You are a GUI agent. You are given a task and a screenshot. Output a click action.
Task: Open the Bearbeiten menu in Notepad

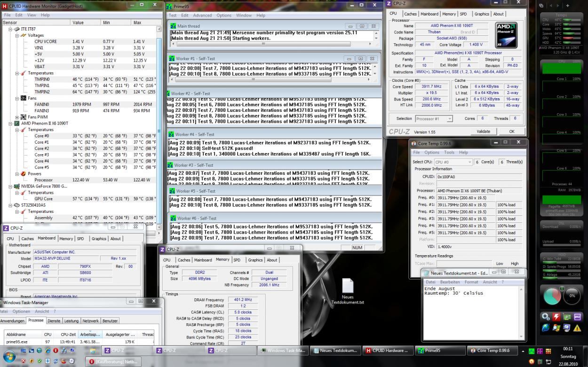pyautogui.click(x=450, y=282)
